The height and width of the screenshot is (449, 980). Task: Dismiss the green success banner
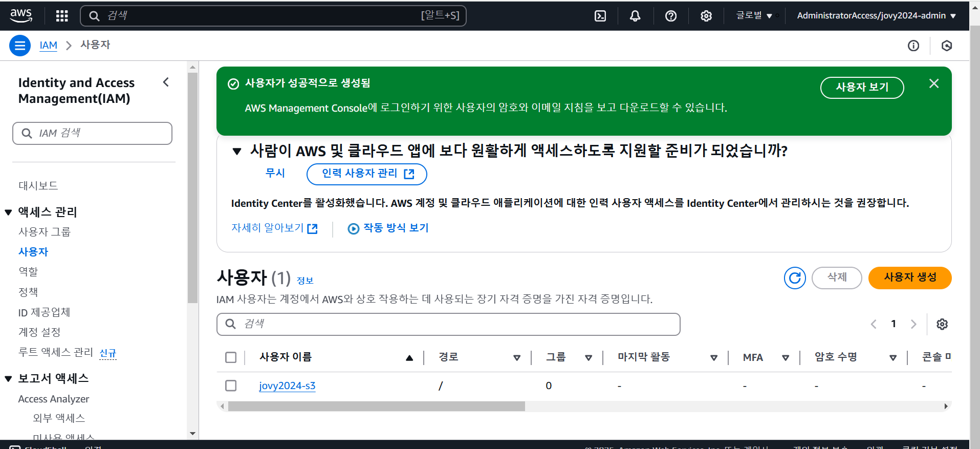pos(934,83)
